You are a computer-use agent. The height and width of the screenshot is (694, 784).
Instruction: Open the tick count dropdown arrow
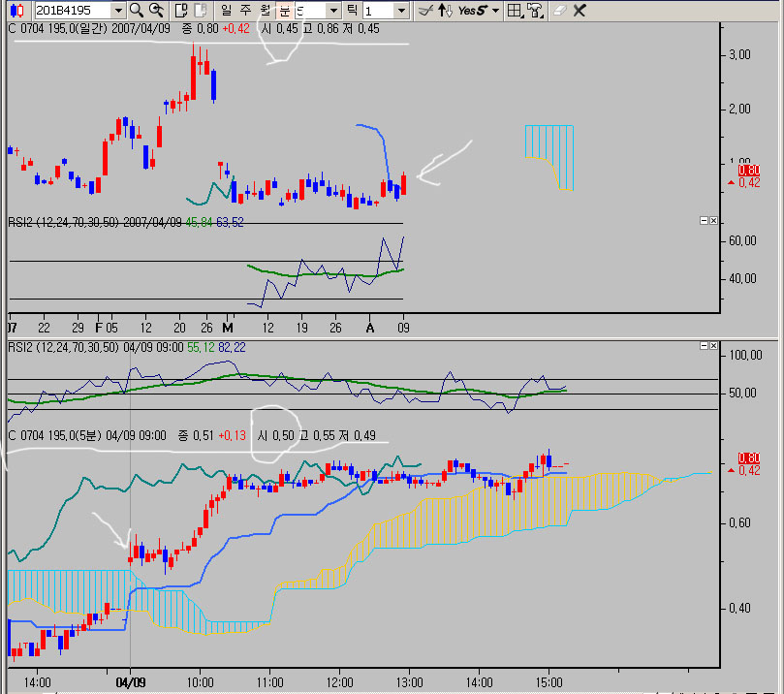tap(400, 11)
